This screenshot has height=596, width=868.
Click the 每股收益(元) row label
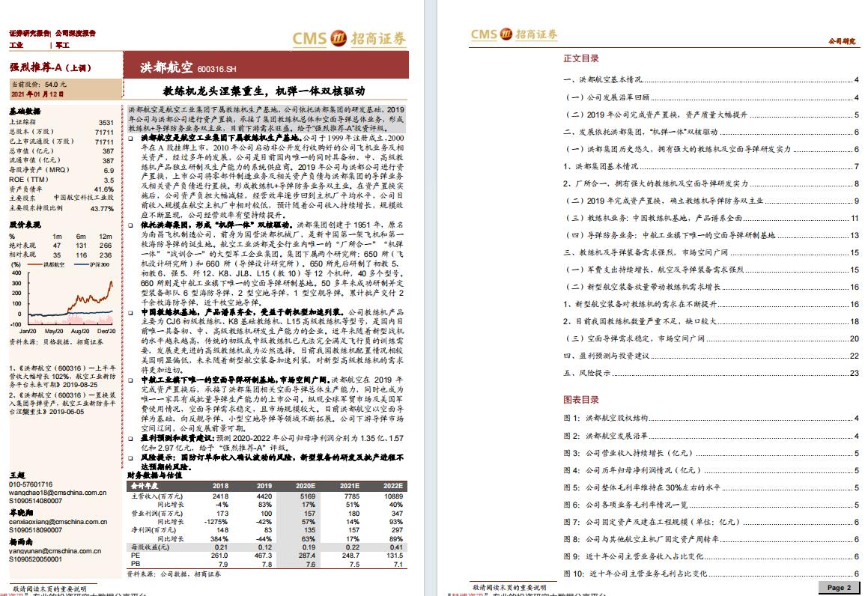pos(150,547)
